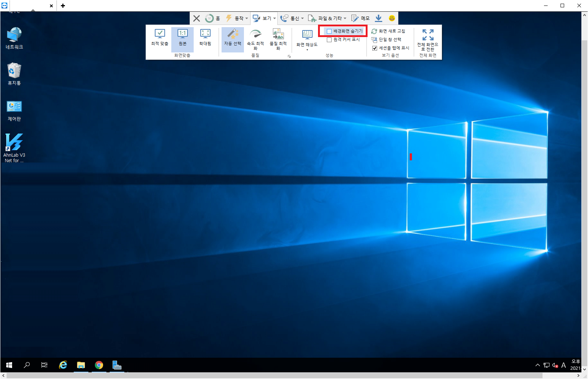
Task: Enable 배경화면 숨기기 checkbox
Action: click(x=329, y=31)
